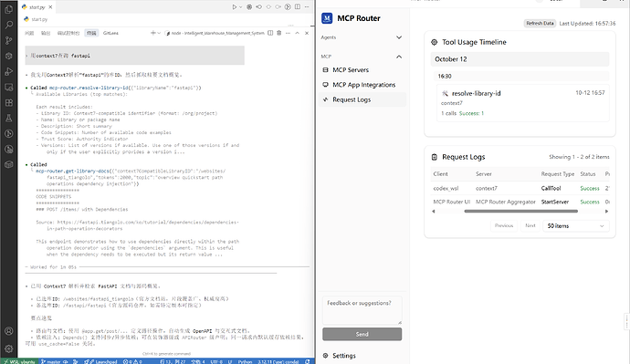The width and height of the screenshot is (630, 364).
Task: Open Manage gear in VS Code activity bar
Action: (8, 348)
